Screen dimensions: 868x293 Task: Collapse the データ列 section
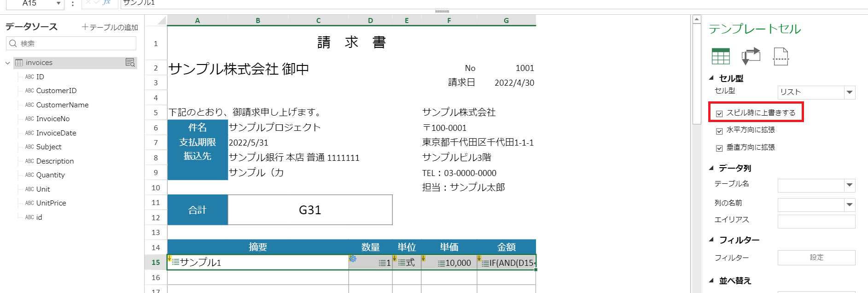[711, 168]
